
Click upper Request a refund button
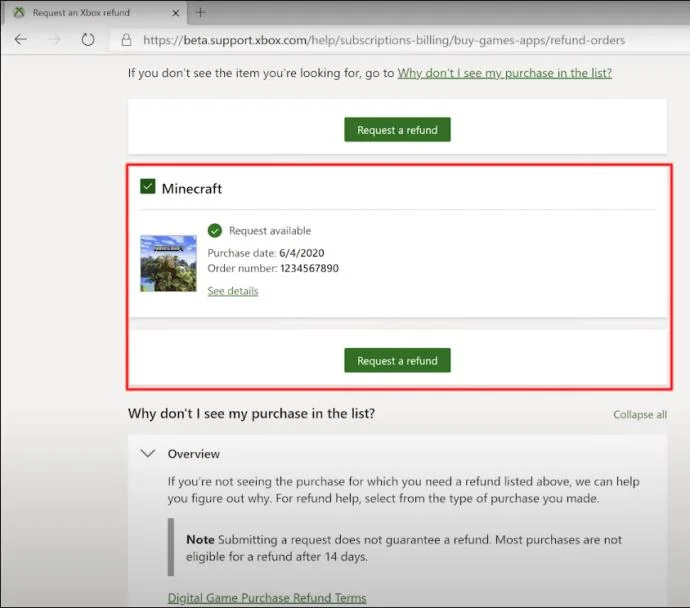click(x=397, y=130)
